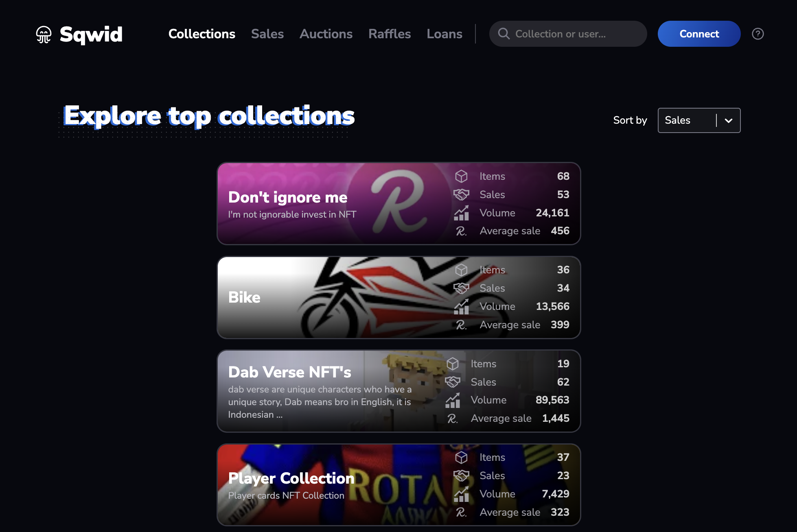This screenshot has height=532, width=797.
Task: Click the Connect button to link wallet
Action: click(699, 33)
